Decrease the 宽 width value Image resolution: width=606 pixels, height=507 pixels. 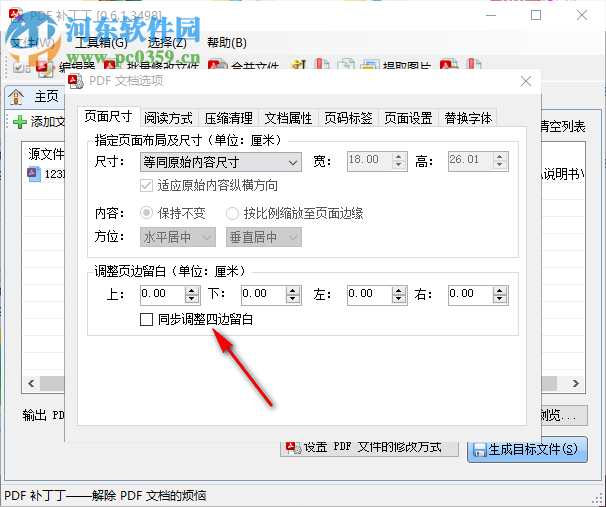398,166
